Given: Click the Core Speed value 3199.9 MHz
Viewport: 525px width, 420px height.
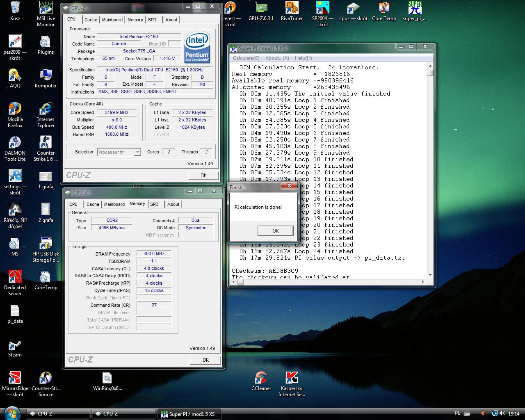Looking at the screenshot, I should (116, 112).
